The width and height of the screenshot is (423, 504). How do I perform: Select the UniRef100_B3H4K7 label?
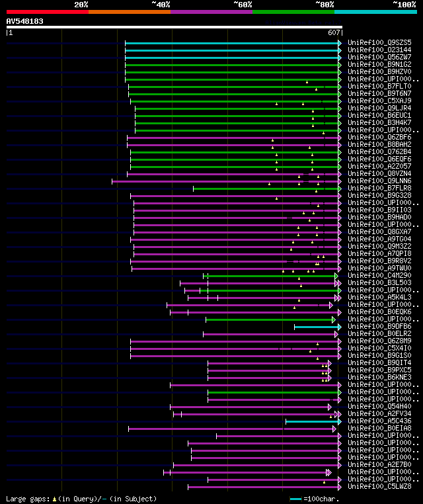379,122
